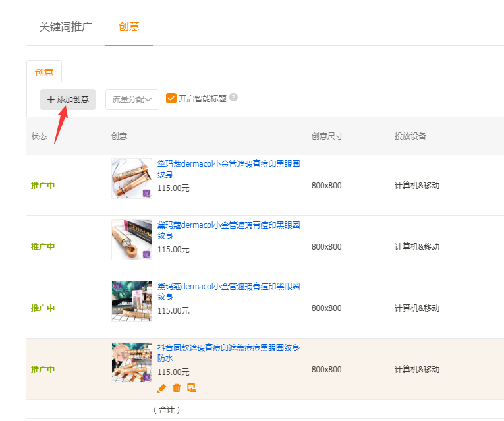Click the third creative's product thumbnail
The width and height of the screenshot is (504, 421).
coord(132,301)
